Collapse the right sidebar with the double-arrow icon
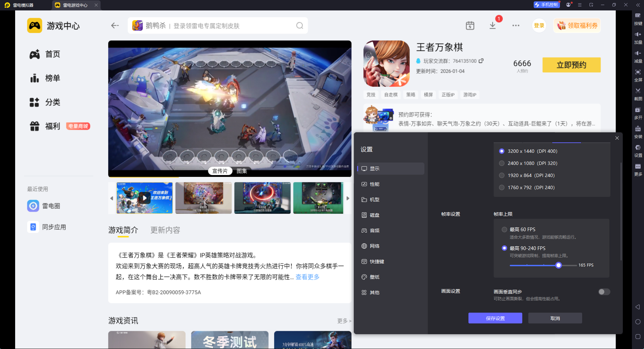The image size is (644, 349). click(638, 5)
